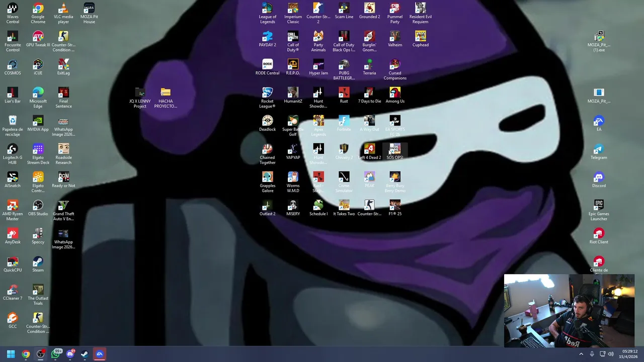Select Papelera de reciclaje icon
Viewport: 644px width, 362px height.
[x=13, y=126]
